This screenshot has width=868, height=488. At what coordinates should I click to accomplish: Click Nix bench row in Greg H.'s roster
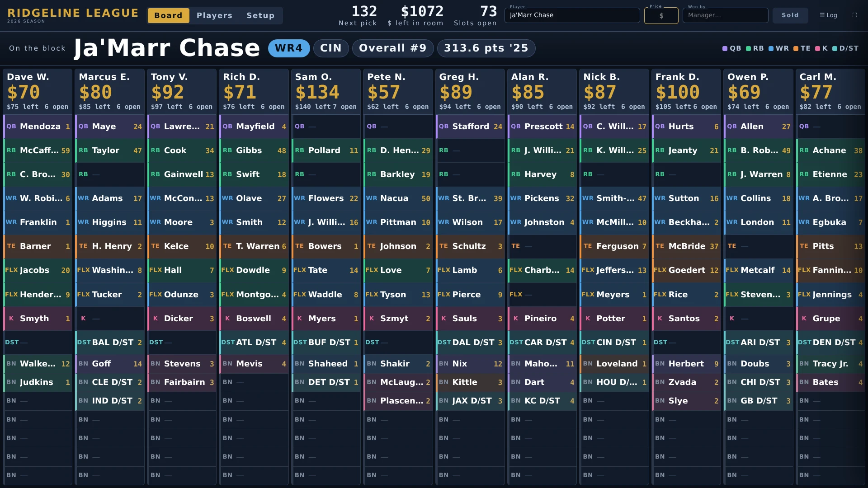(x=470, y=364)
